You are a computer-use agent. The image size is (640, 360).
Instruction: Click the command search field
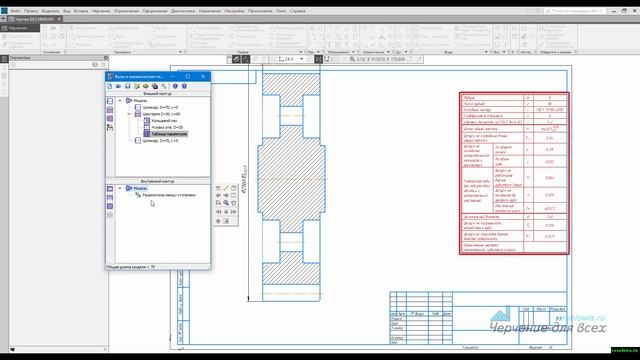574,11
